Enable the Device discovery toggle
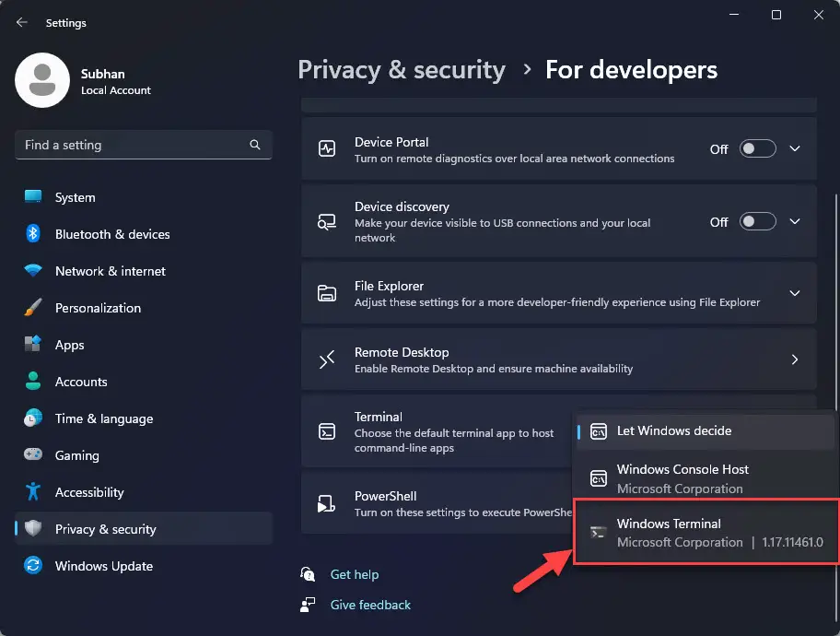Viewport: 840px width, 636px height. coord(757,221)
